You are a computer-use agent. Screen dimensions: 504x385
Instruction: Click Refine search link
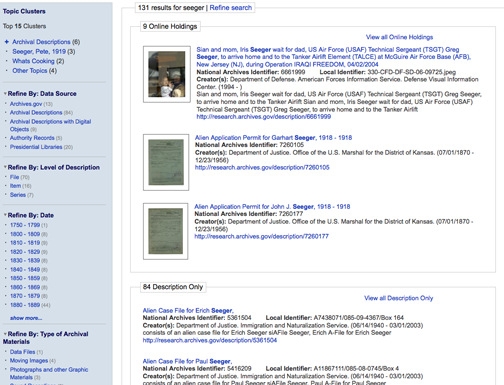[230, 8]
